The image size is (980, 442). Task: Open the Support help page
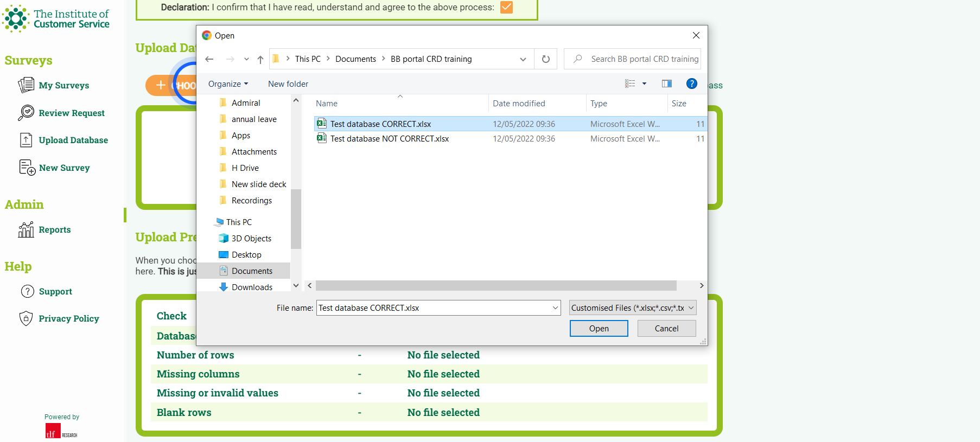[55, 291]
